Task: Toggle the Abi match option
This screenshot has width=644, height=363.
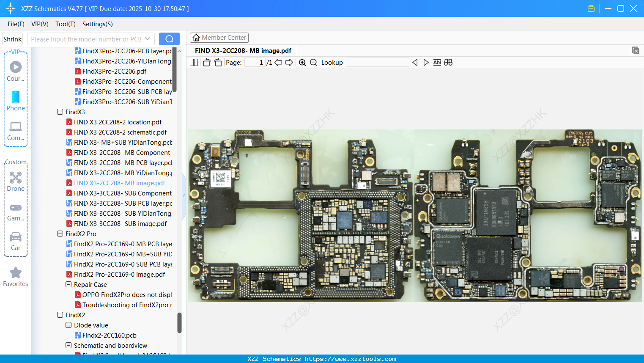Action: coord(437,63)
